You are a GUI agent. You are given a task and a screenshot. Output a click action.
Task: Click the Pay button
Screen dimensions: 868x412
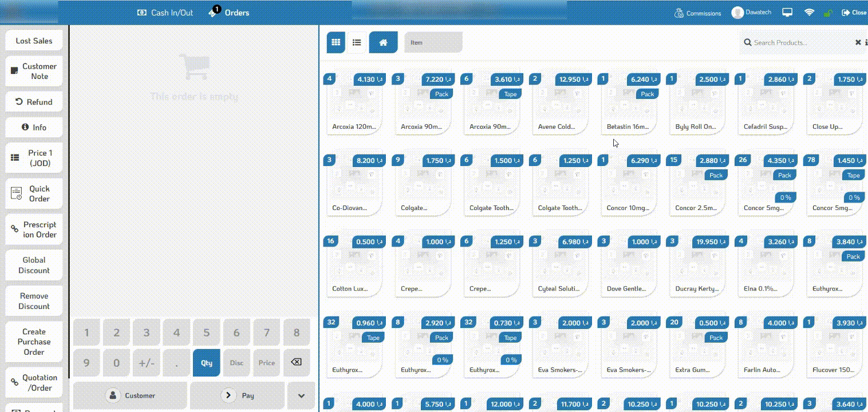coord(237,395)
